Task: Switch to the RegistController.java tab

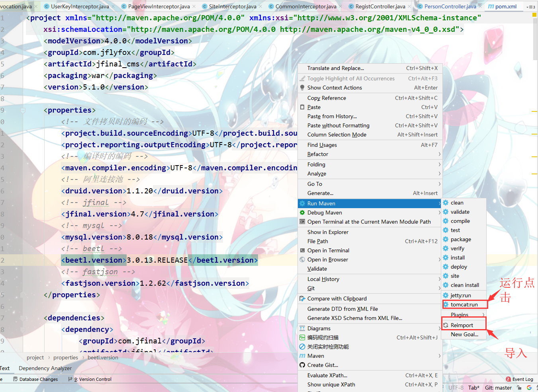Action: tap(380, 6)
